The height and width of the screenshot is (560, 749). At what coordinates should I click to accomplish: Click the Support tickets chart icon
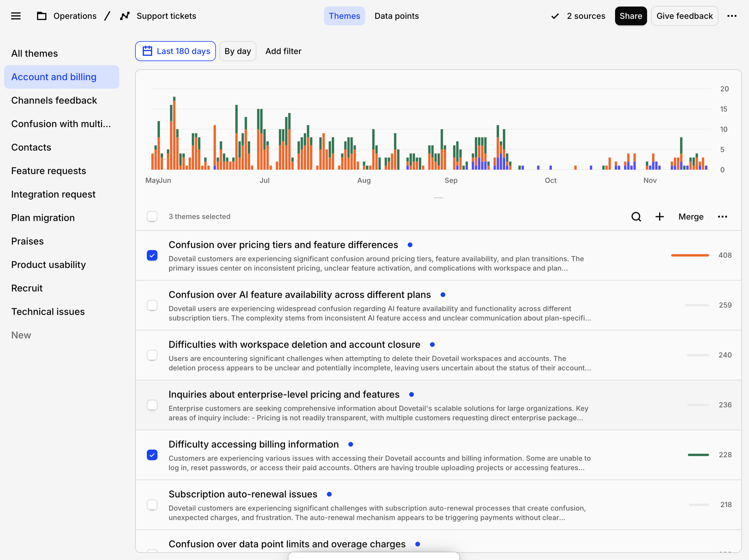(x=125, y=16)
